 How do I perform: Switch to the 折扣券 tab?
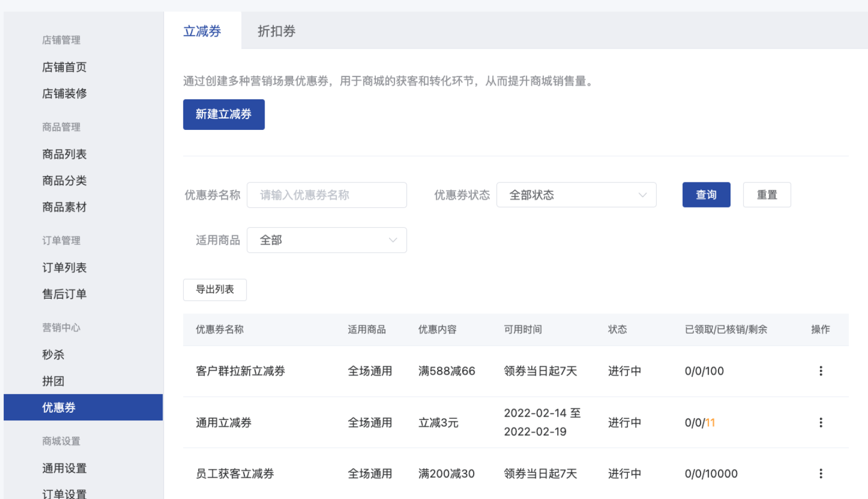[277, 31]
